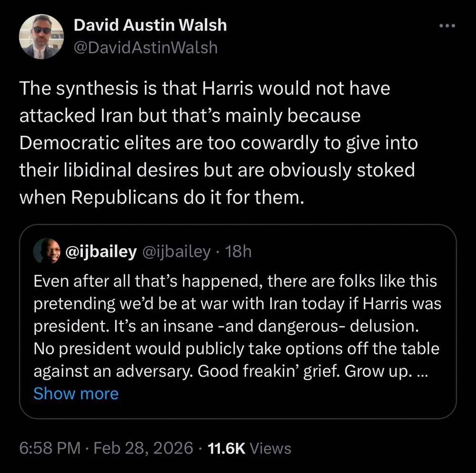Click the @DavidAstinWalsh handle
The height and width of the screenshot is (473, 476).
tap(146, 48)
